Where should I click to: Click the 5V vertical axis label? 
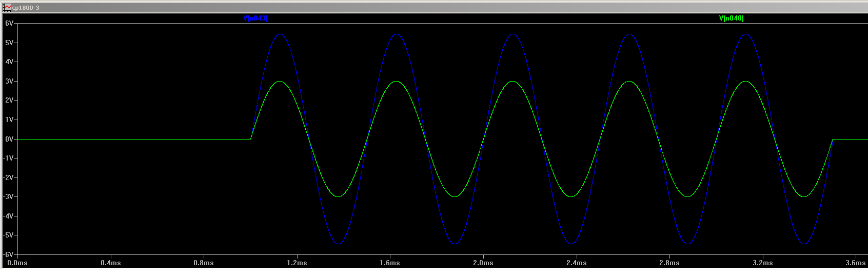coord(9,43)
